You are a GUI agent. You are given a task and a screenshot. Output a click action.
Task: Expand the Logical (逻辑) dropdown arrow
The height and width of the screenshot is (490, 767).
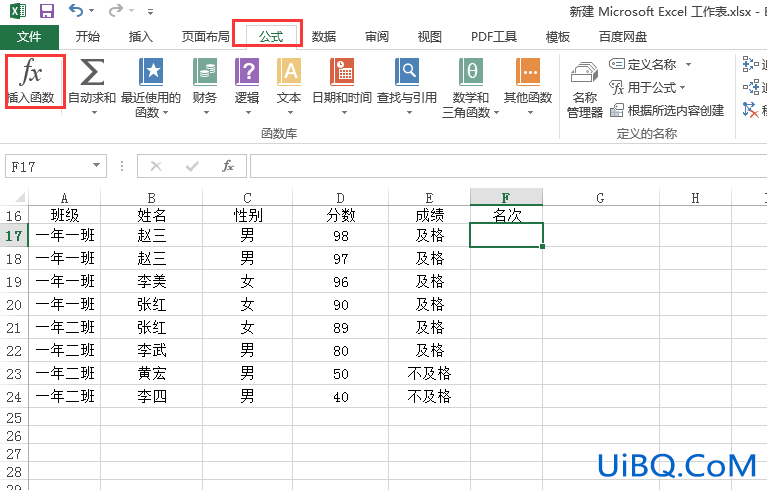[248, 113]
